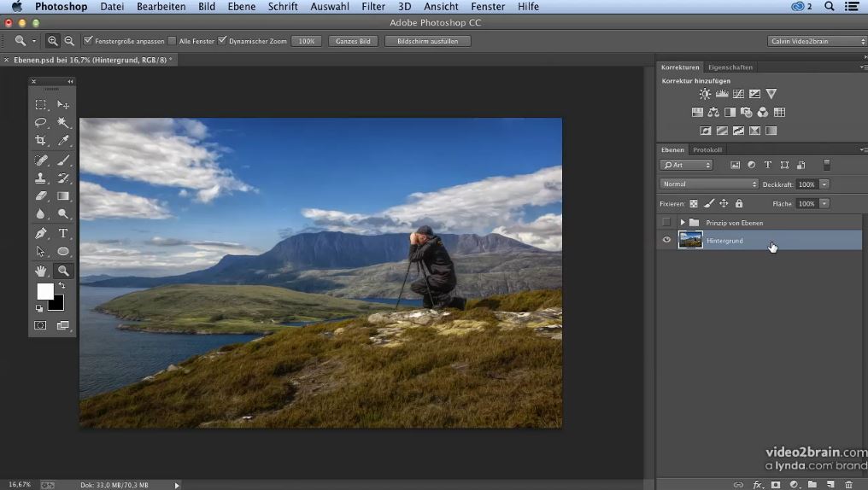Toggle Quick Mask mode icon
The width and height of the screenshot is (868, 490).
[40, 325]
